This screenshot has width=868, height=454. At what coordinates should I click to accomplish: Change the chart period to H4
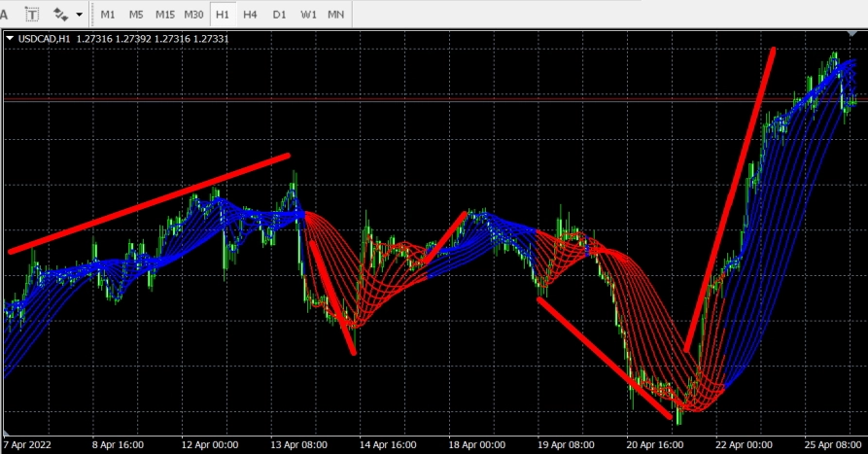251,15
